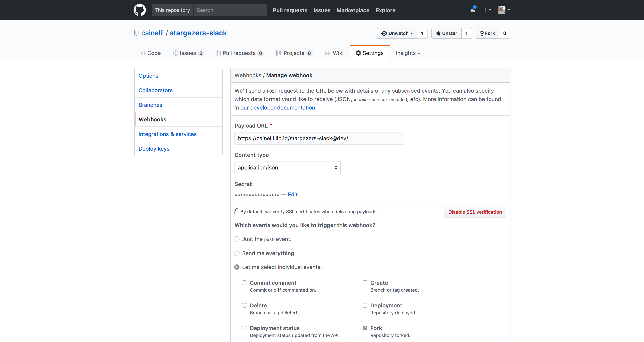
Task: Click the Code tab
Action: (150, 53)
